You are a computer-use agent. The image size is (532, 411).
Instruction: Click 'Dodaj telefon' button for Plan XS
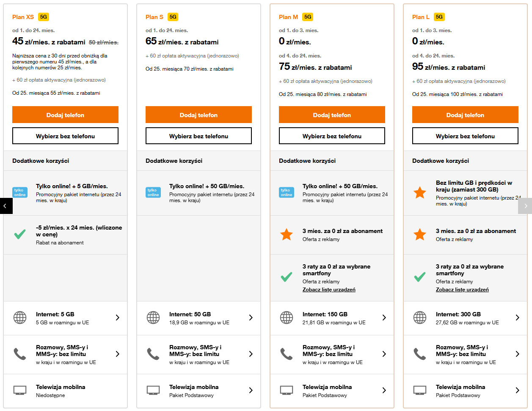click(65, 115)
